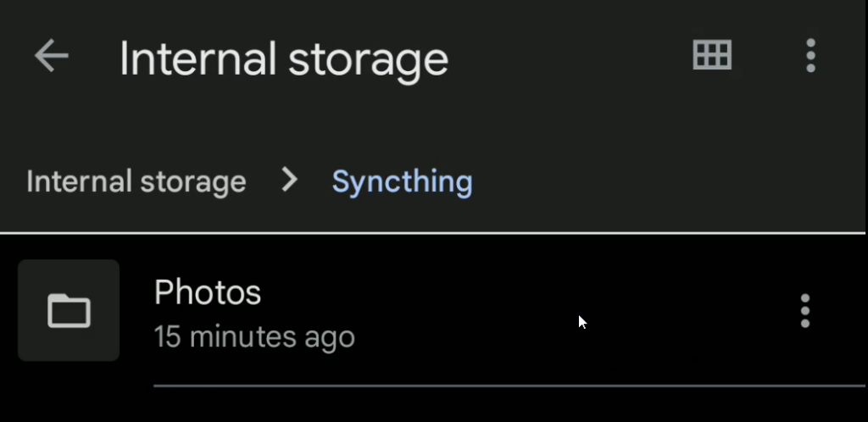Go back using the left arrow
Screen dimensions: 868x422
click(x=51, y=55)
